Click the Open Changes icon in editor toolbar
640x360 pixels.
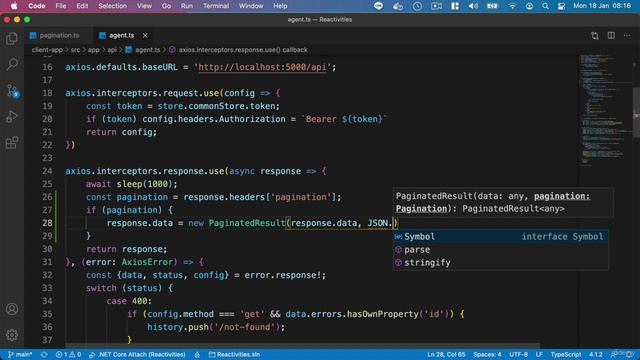tap(595, 36)
